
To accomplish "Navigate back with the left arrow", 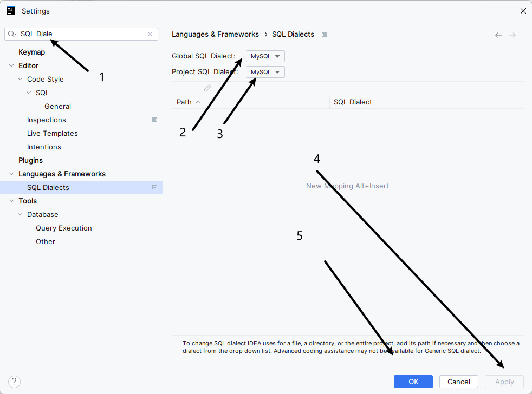I will point(498,35).
